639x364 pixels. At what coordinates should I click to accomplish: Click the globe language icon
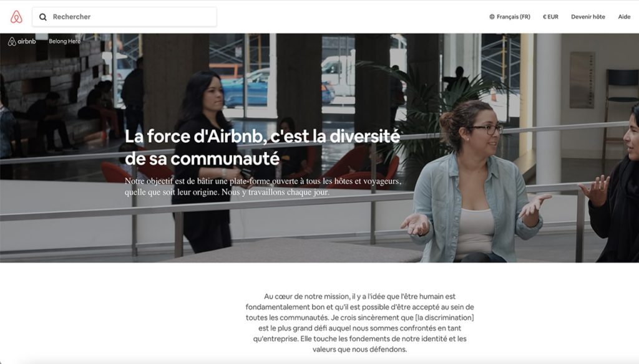[x=492, y=17]
